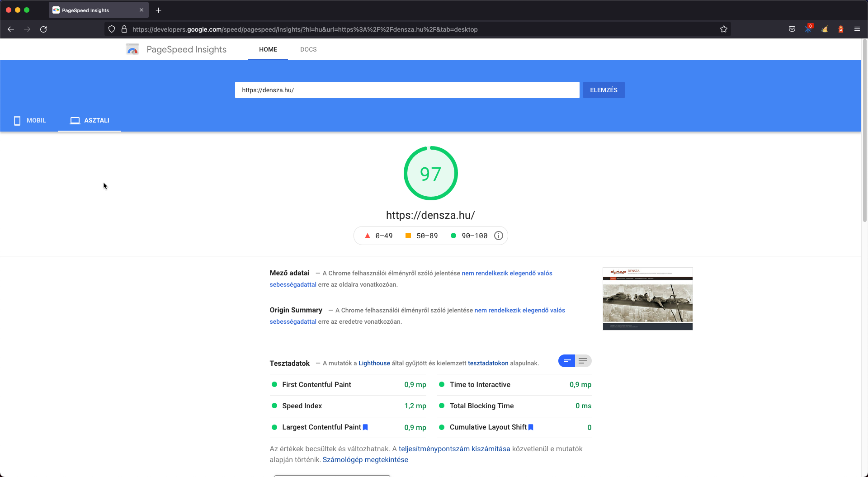Select the ASZTALI desktop tab
Screen dimensions: 868x477
pyautogui.click(x=90, y=120)
